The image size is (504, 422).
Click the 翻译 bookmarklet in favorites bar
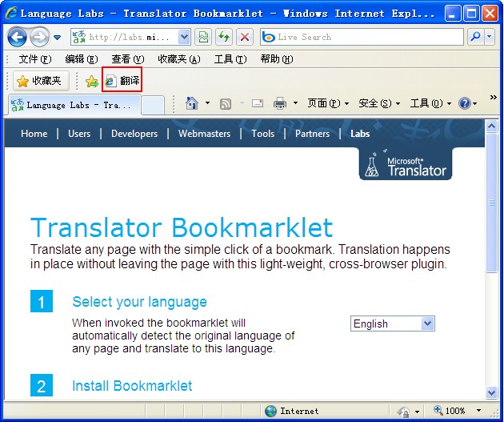pos(122,80)
